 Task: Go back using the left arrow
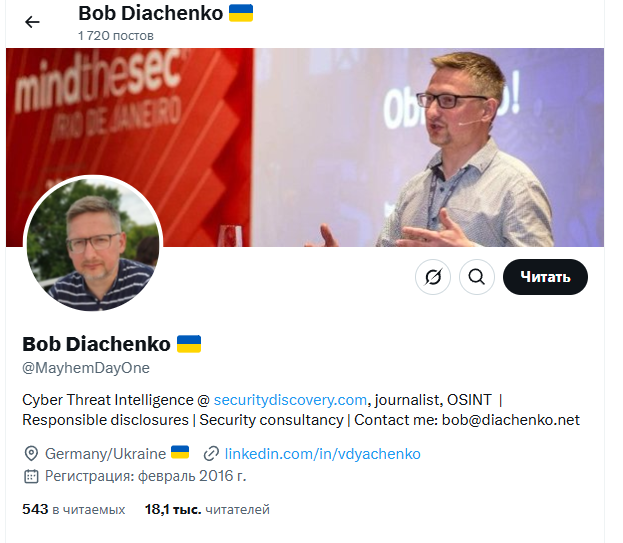(32, 22)
